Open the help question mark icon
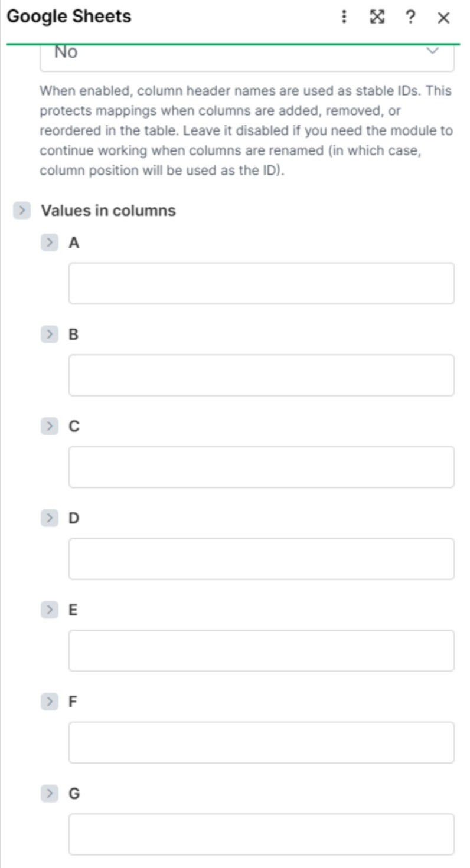The image size is (470, 868). (410, 17)
